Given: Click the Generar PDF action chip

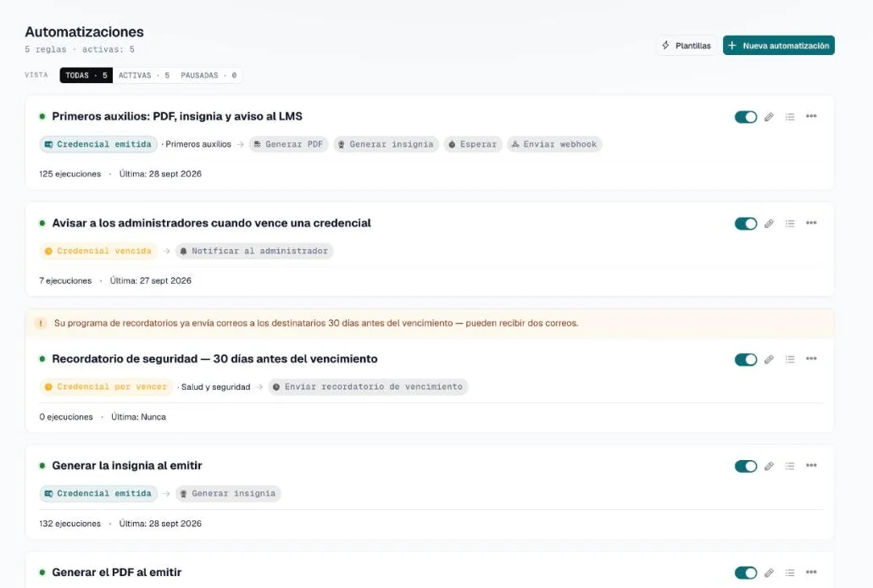Looking at the screenshot, I should (x=288, y=144).
